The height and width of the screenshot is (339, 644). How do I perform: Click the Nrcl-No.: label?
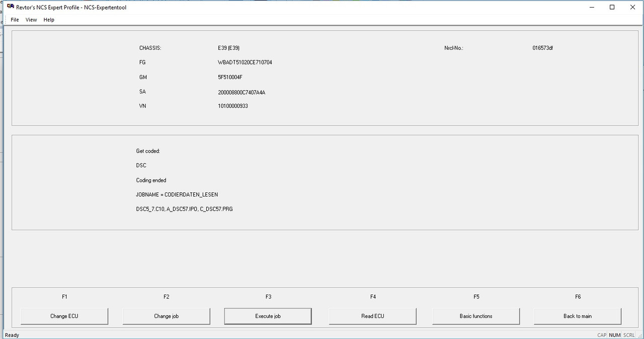[454, 48]
